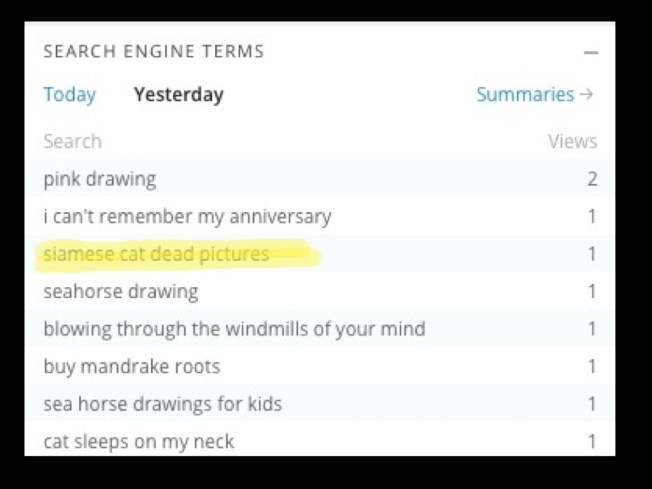Click view count 2 for pink drawing
Viewport: 652px width, 489px height.
pos(592,179)
